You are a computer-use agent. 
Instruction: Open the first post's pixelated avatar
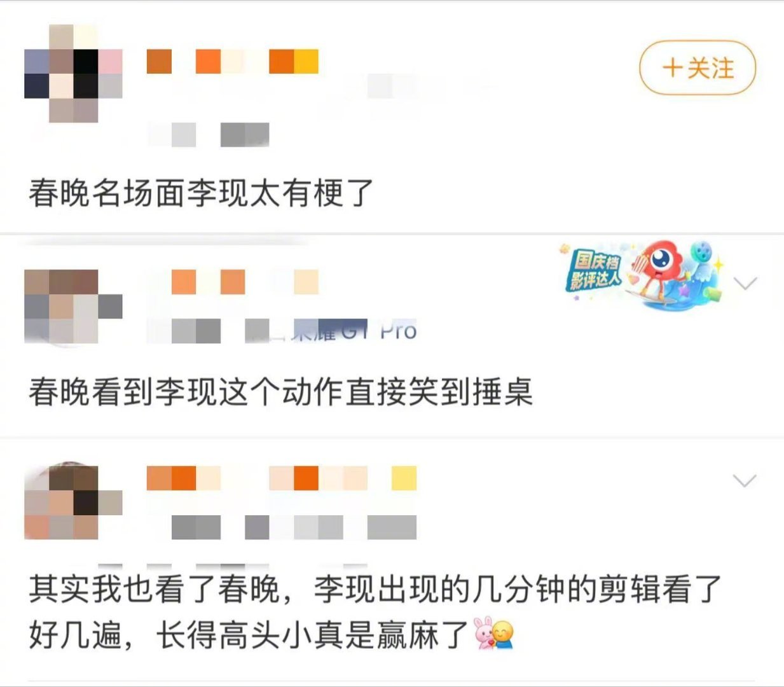pos(73,74)
